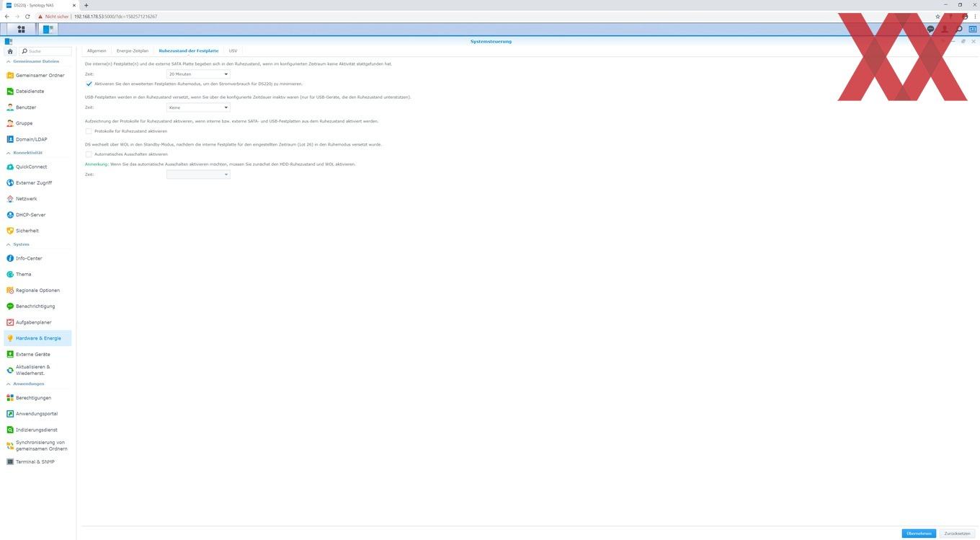Viewport: 980px width, 540px height.
Task: Open Indizierungsdienst
Action: point(37,430)
